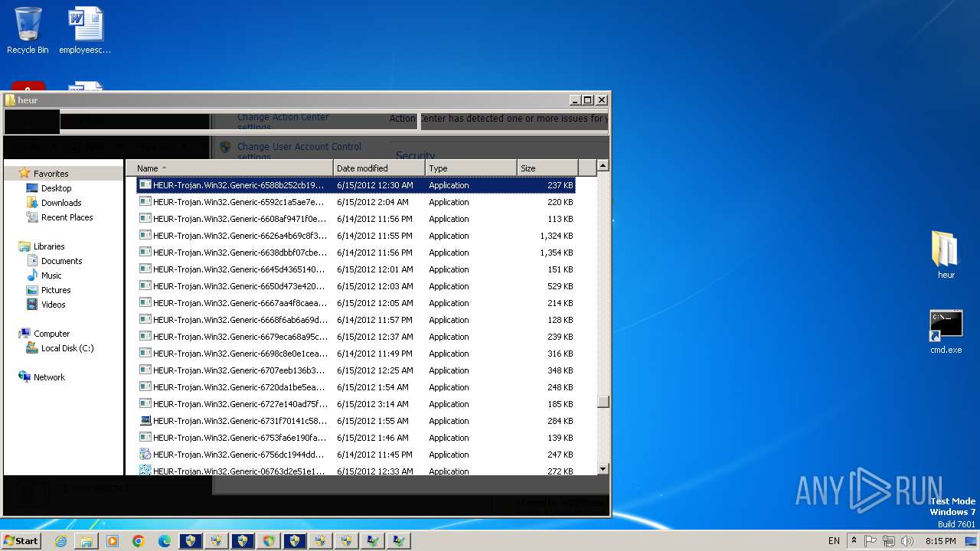The height and width of the screenshot is (551, 980).
Task: Launch Microsoft Edge from the taskbar
Action: (x=165, y=541)
